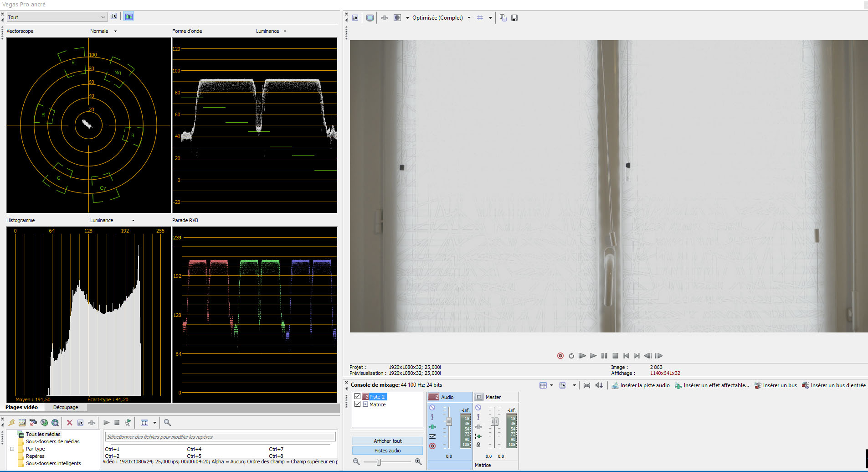Screen dimensions: 868x472
Task: Save snapshot of preview to file
Action: click(x=514, y=18)
